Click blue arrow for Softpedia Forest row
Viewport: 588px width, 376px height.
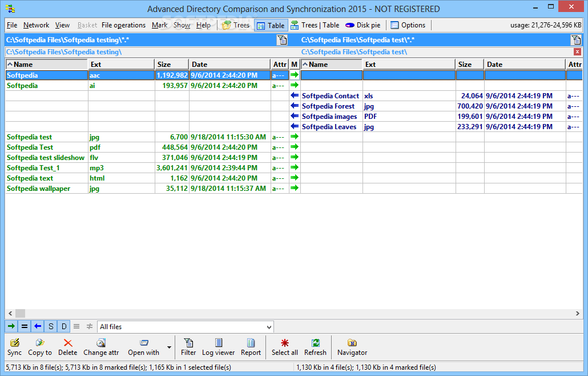point(295,106)
